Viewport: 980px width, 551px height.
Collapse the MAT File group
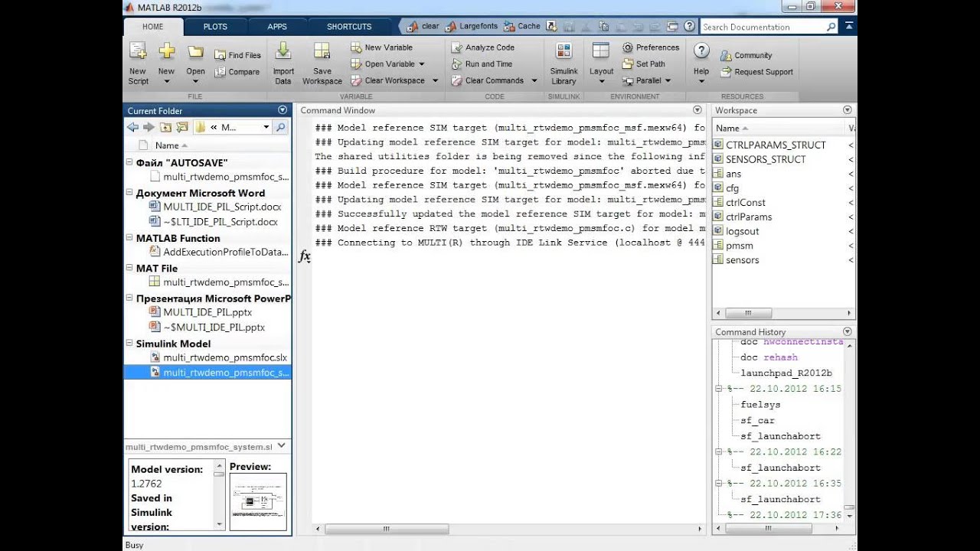129,269
